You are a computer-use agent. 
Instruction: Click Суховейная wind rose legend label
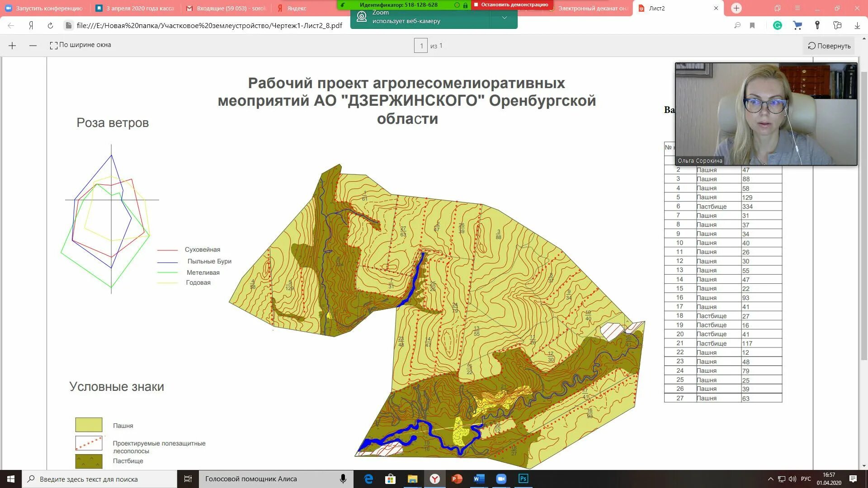203,249
